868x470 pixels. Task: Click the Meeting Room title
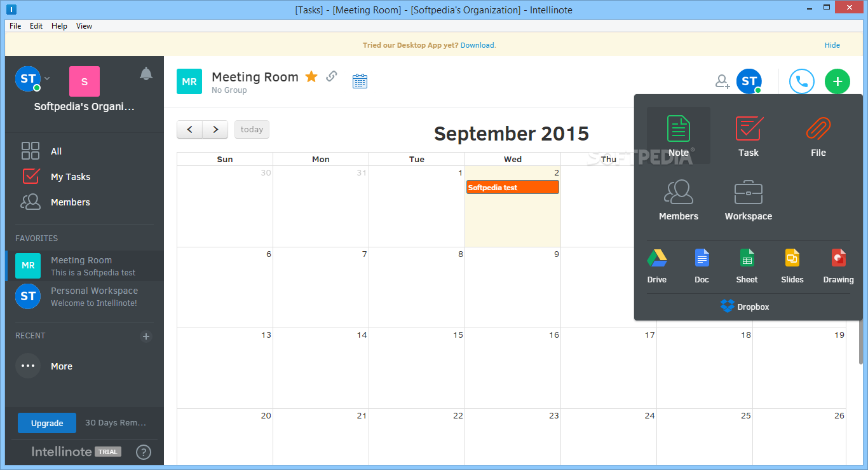255,77
